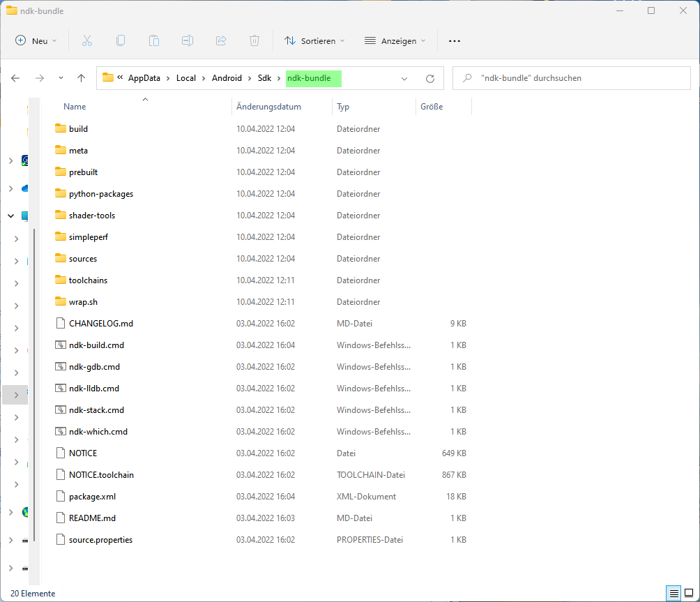Click the Cut scissors icon

coord(87,41)
